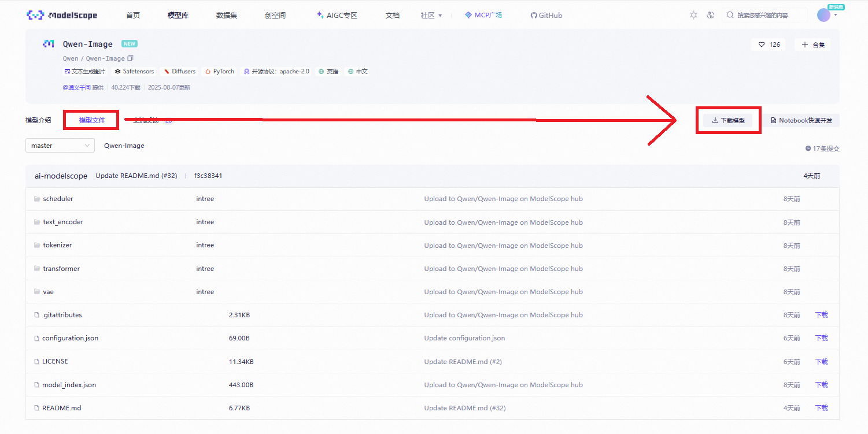Expand the 社区 navigation dropdown
Screen dimensions: 868x434
[431, 16]
